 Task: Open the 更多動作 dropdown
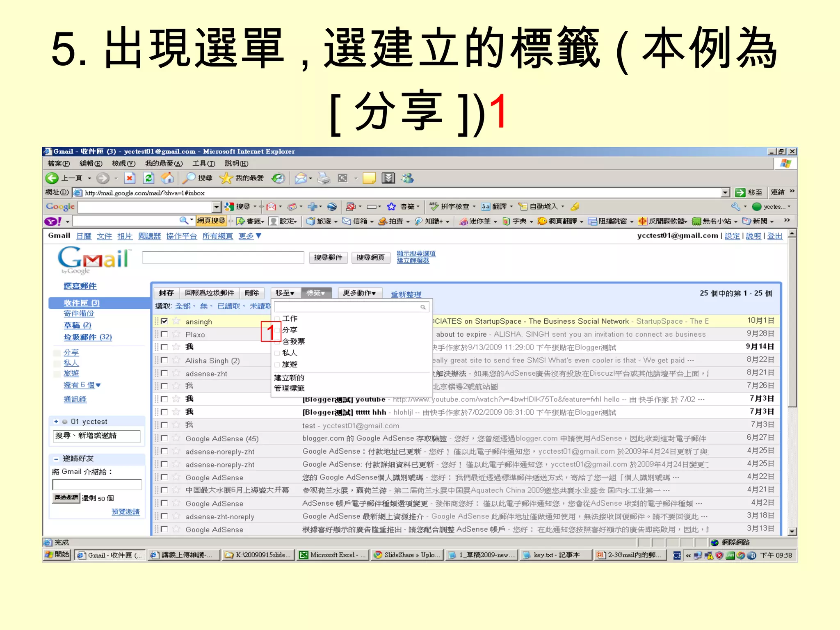(x=360, y=293)
